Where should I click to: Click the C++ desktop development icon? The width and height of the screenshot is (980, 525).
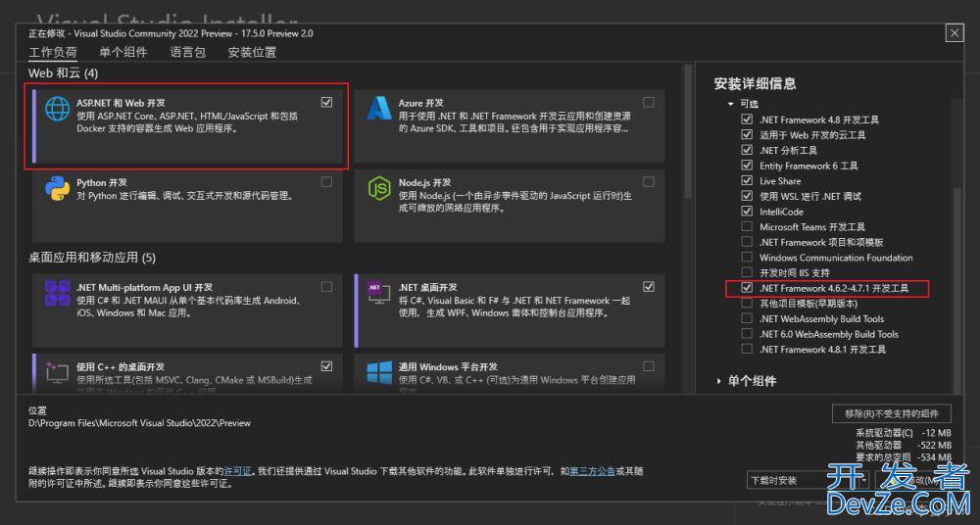[x=58, y=372]
